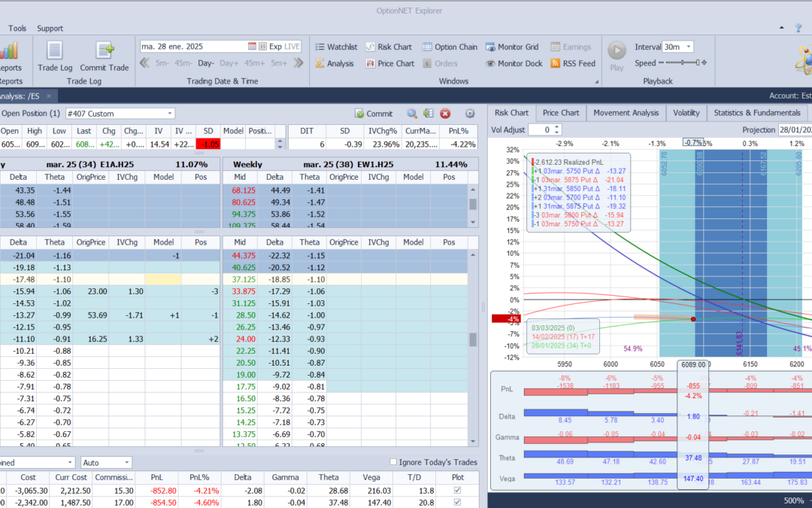Click the Play playback button

[x=617, y=56]
